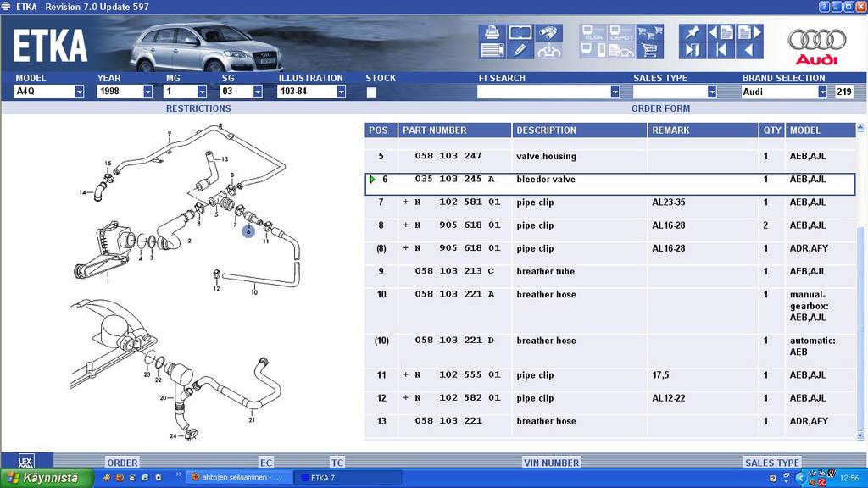Click the multiple shopping carts icon
The image size is (868, 488).
(650, 32)
